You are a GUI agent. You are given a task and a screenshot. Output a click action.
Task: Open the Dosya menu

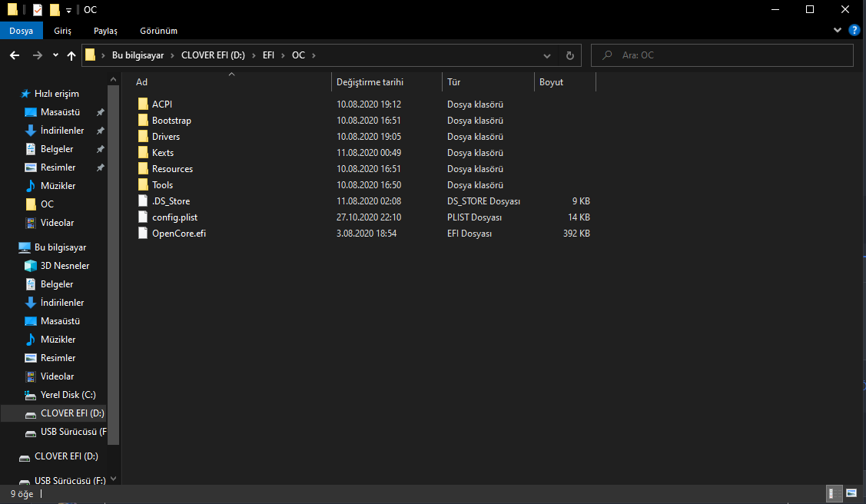pyautogui.click(x=22, y=31)
